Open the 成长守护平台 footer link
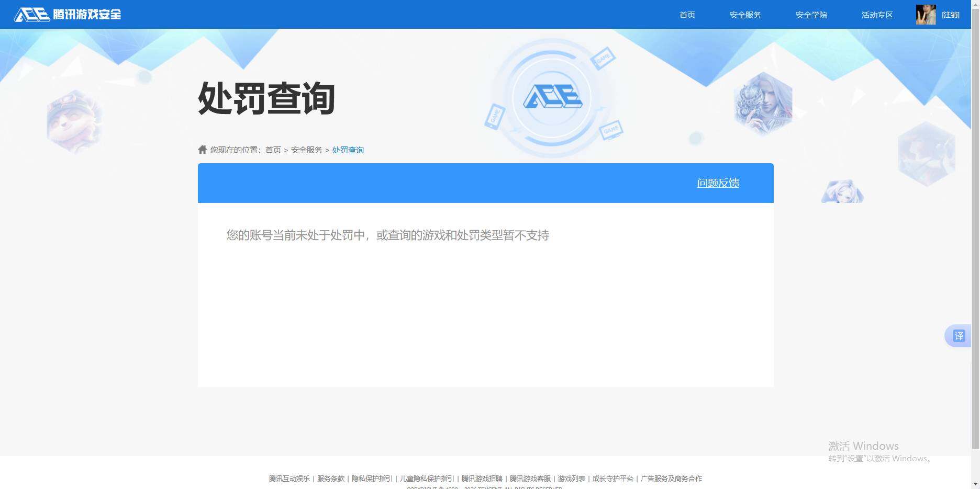The image size is (980, 489). (x=611, y=479)
